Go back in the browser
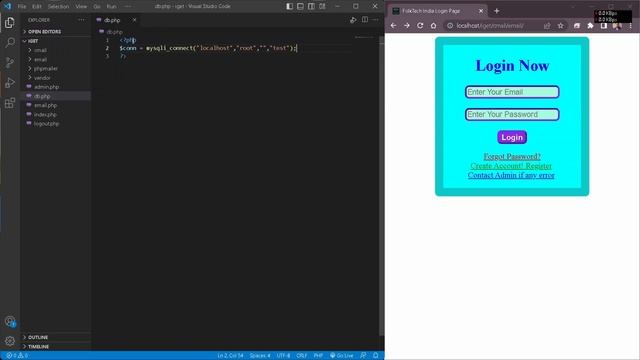640x360 pixels. (393, 25)
